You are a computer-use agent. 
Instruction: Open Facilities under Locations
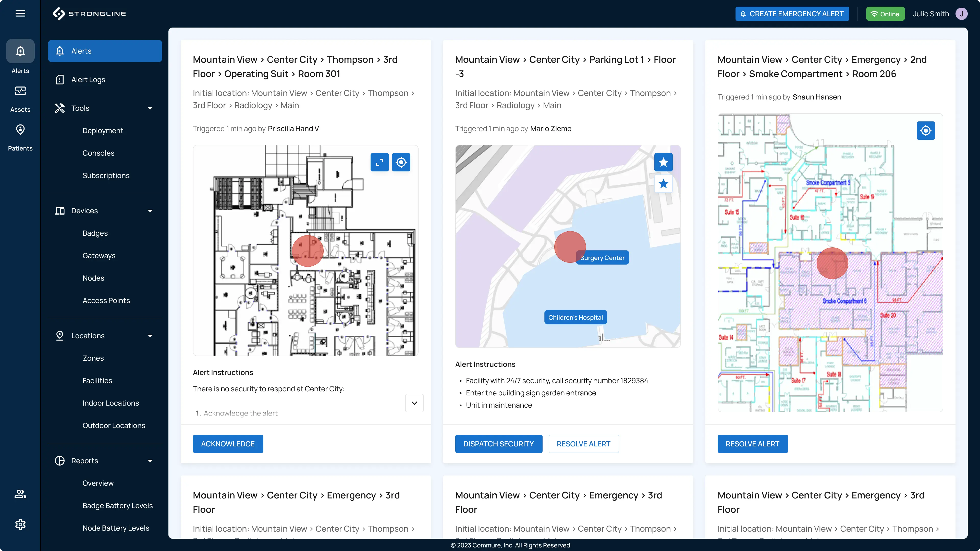tap(97, 381)
